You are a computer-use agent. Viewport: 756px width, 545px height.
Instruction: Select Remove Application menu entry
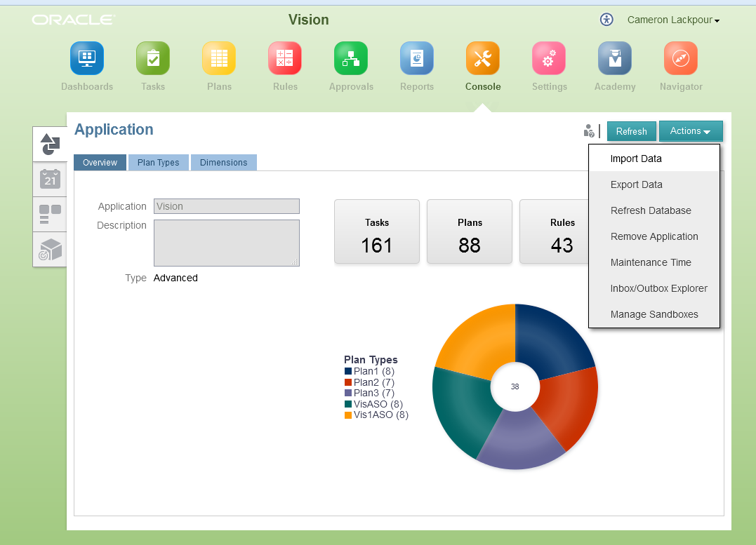(654, 236)
